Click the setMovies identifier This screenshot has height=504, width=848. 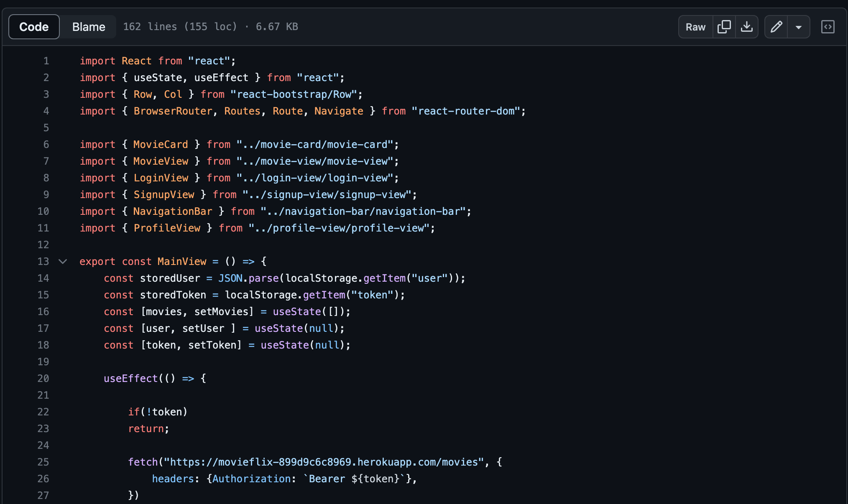click(221, 312)
